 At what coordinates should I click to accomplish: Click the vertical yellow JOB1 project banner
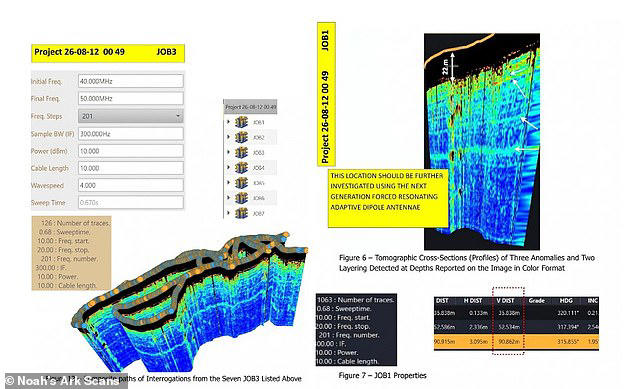tap(326, 94)
